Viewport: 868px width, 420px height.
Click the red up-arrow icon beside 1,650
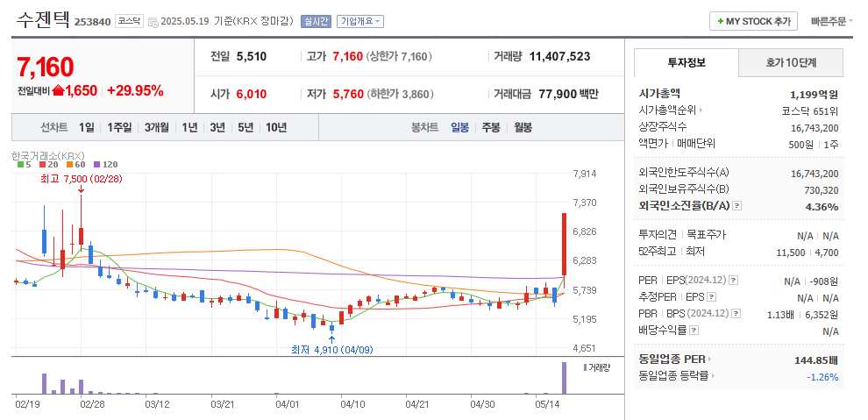(x=58, y=91)
